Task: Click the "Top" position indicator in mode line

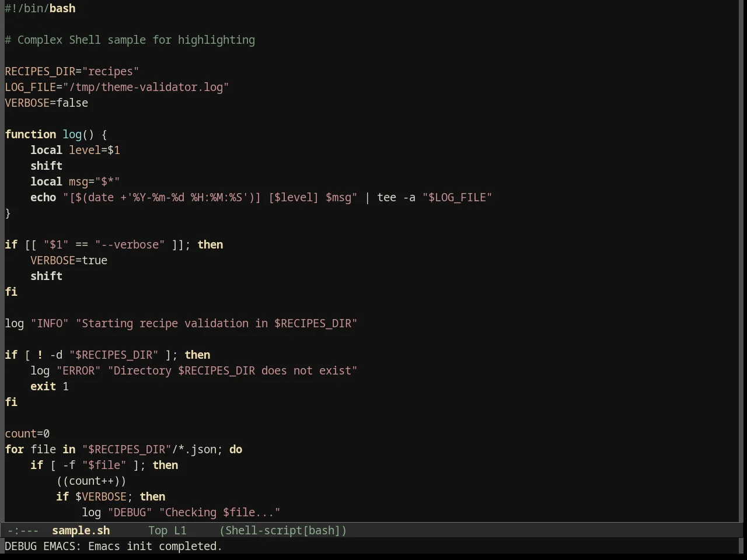Action: pos(158,530)
